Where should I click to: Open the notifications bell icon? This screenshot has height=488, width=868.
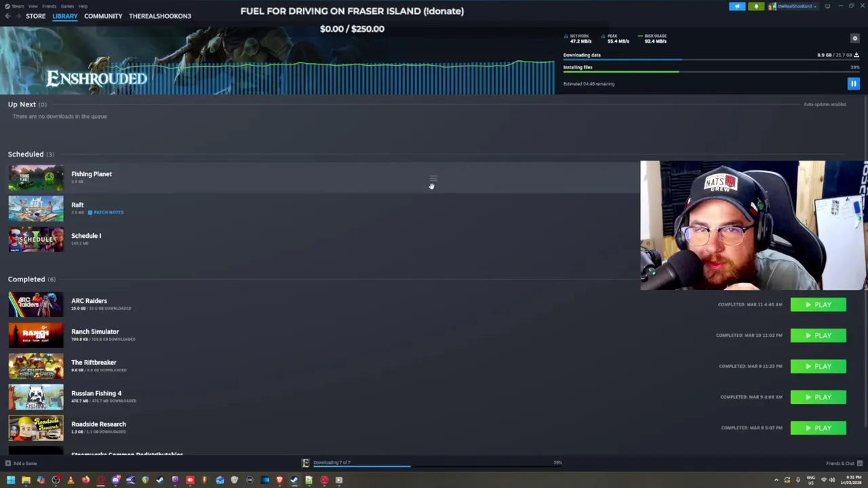click(756, 6)
